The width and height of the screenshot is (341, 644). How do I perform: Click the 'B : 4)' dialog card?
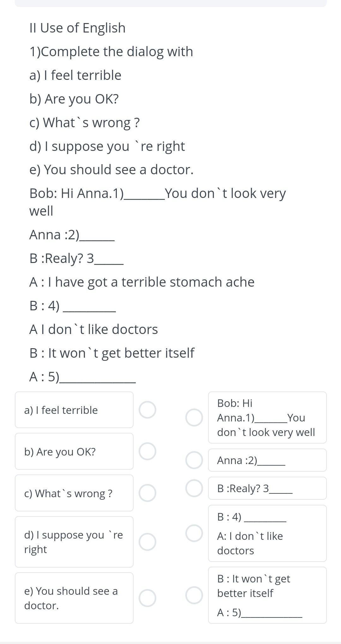[x=267, y=533]
